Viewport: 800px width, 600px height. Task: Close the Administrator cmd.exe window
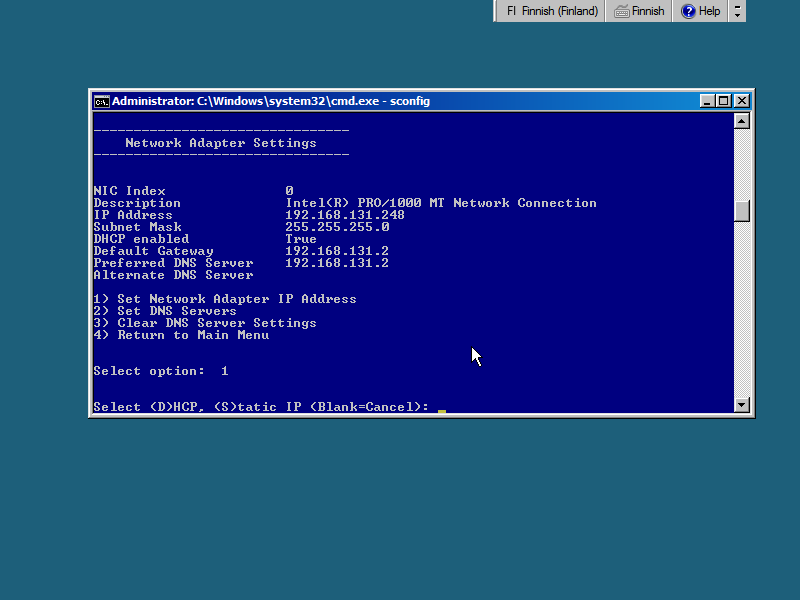point(741,101)
